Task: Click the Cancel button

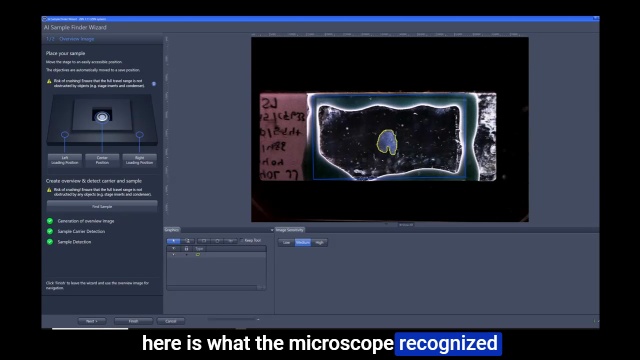Action: pos(171,321)
